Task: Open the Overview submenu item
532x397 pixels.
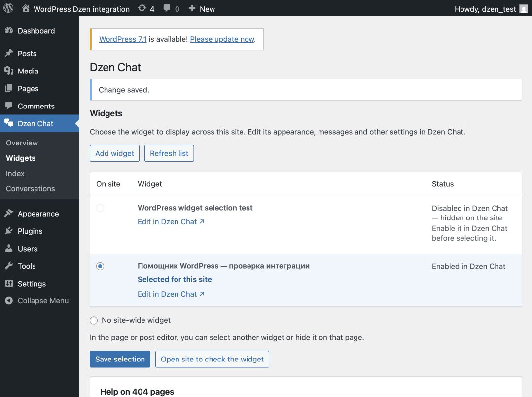Action: [22, 143]
